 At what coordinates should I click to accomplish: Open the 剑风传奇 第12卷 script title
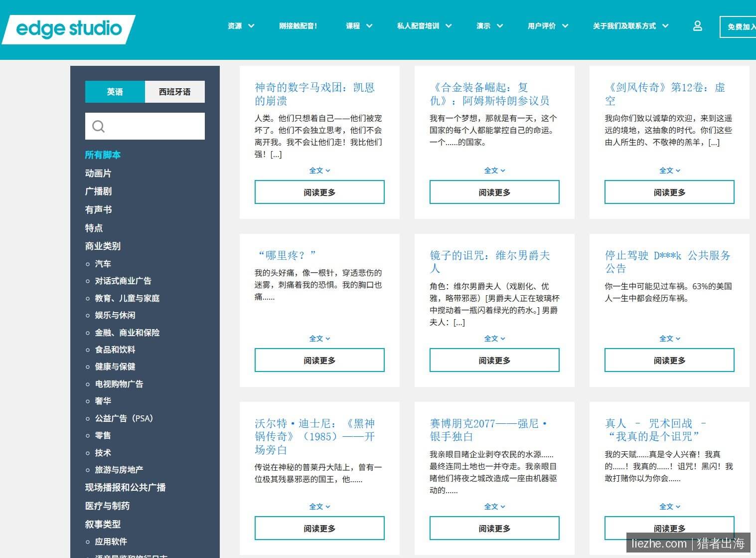coord(665,94)
